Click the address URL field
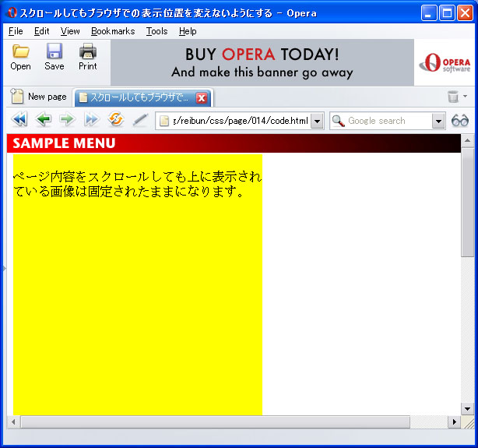The height and width of the screenshot is (448, 478). [x=241, y=121]
